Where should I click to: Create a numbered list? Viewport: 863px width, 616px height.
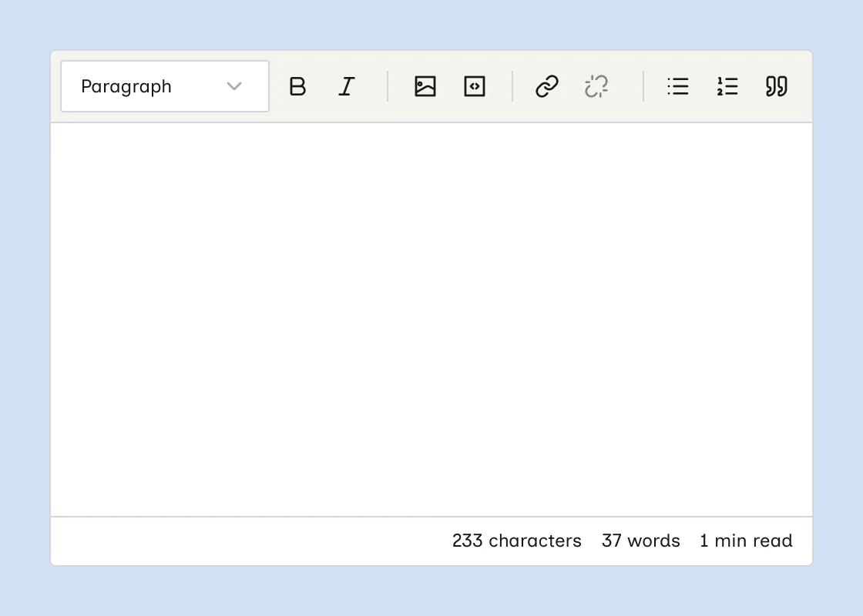pos(727,86)
